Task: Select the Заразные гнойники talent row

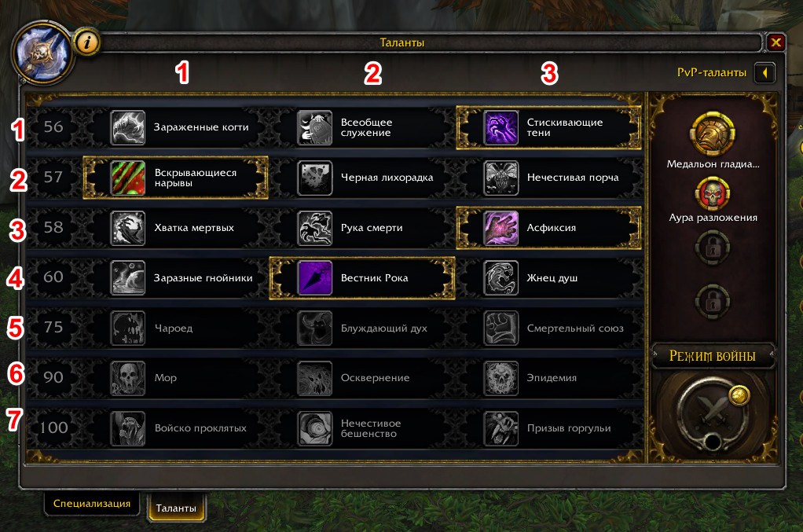Action: click(x=176, y=278)
